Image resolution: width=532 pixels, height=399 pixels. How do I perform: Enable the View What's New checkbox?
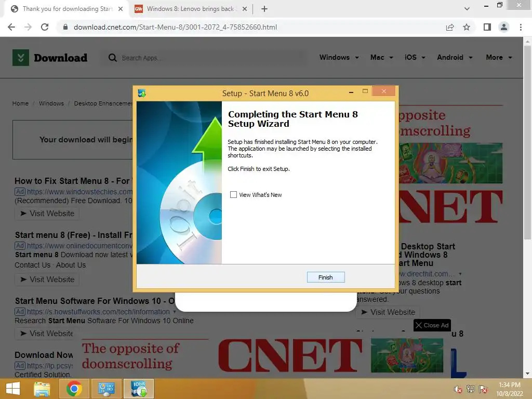pyautogui.click(x=233, y=194)
